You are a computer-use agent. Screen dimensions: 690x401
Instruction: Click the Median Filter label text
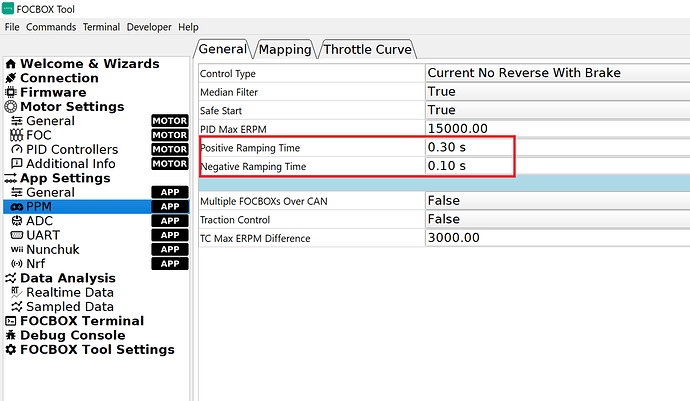[229, 92]
